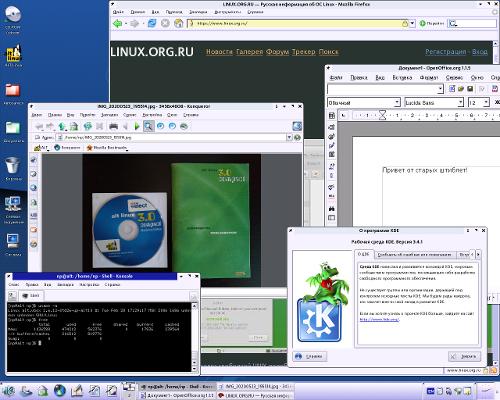Open Сеанс menu in Konsole window
The width and height of the screenshot is (500, 400).
(14, 285)
